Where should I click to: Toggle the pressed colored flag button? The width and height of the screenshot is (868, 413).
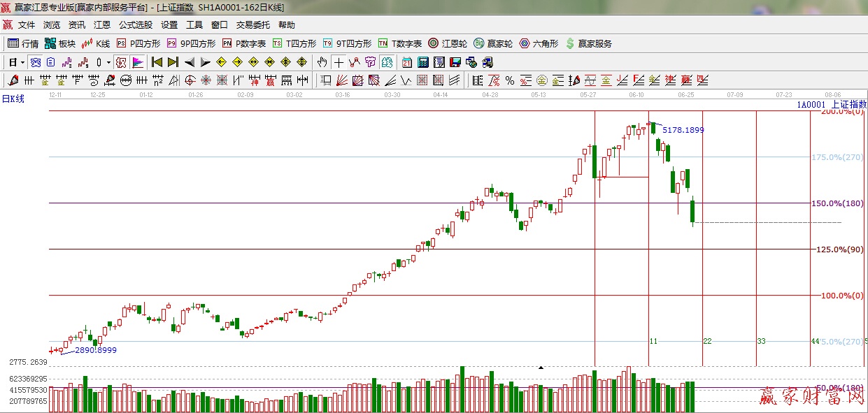click(x=137, y=62)
